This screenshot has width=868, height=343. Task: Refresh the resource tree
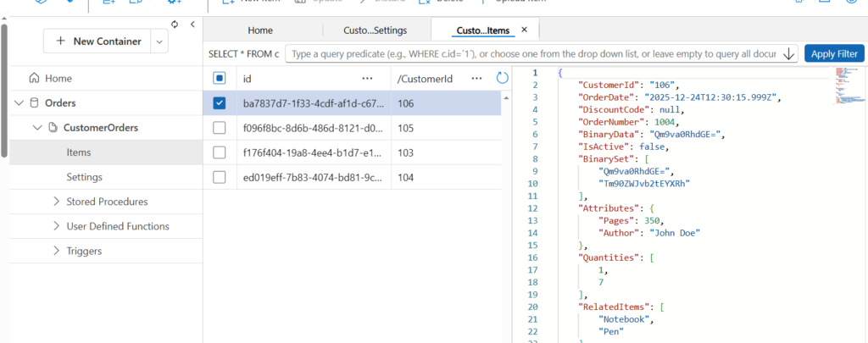pyautogui.click(x=175, y=25)
